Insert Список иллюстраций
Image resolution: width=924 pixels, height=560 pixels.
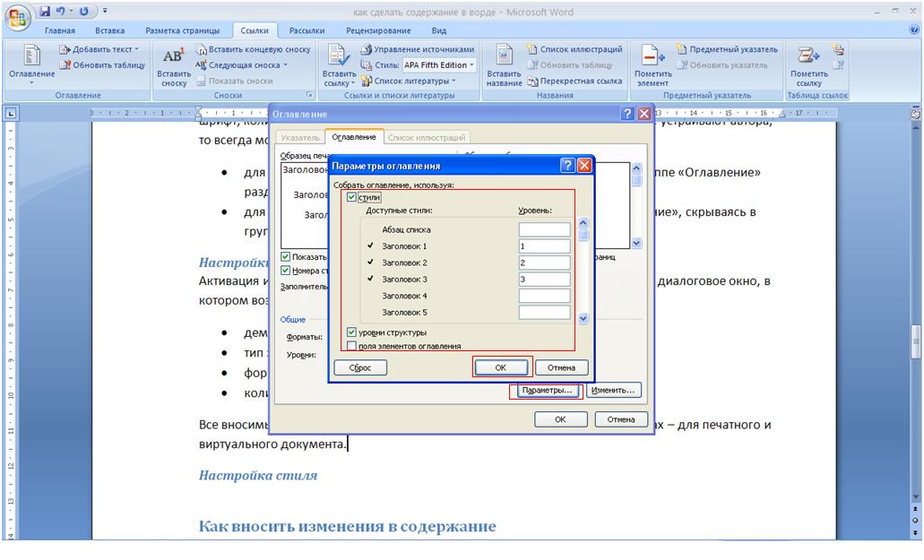(x=574, y=49)
